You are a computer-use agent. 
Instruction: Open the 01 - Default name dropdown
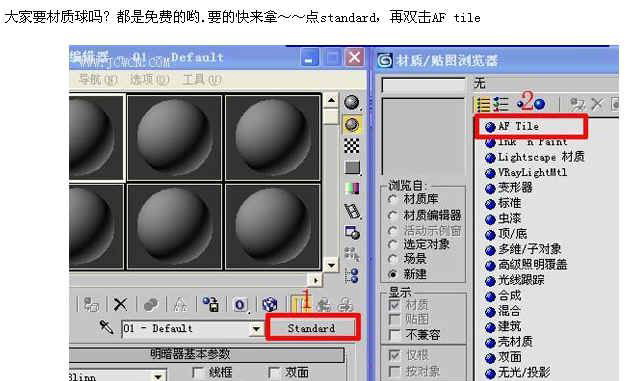[x=256, y=329]
